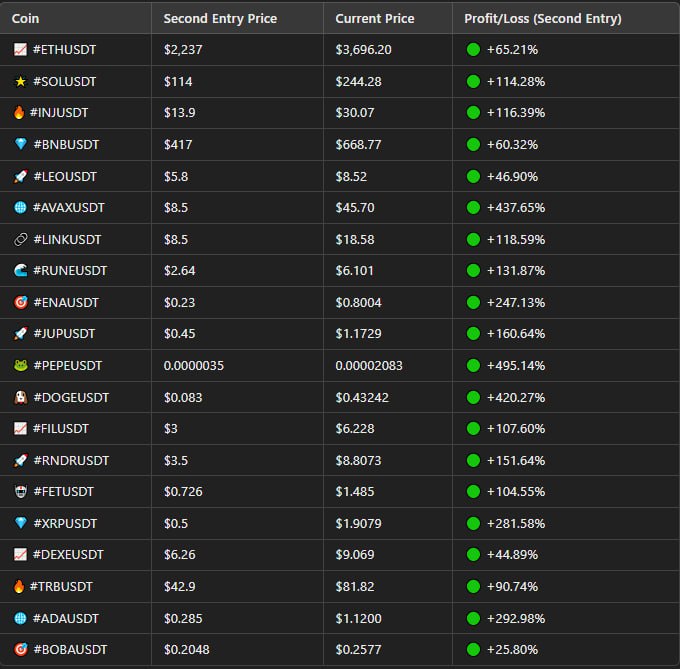
Task: Click the fire emoji beside #TRBUSDT
Action: tap(19, 586)
